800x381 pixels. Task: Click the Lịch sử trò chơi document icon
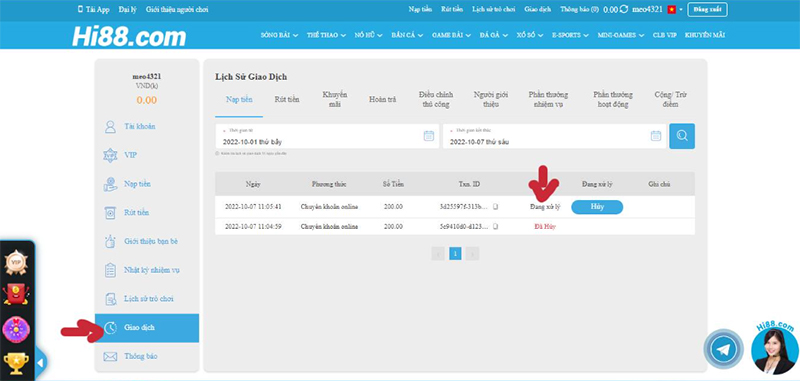(x=110, y=299)
